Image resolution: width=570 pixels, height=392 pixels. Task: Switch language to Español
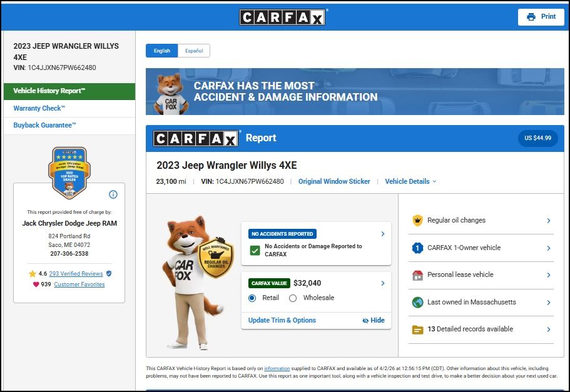pos(193,51)
